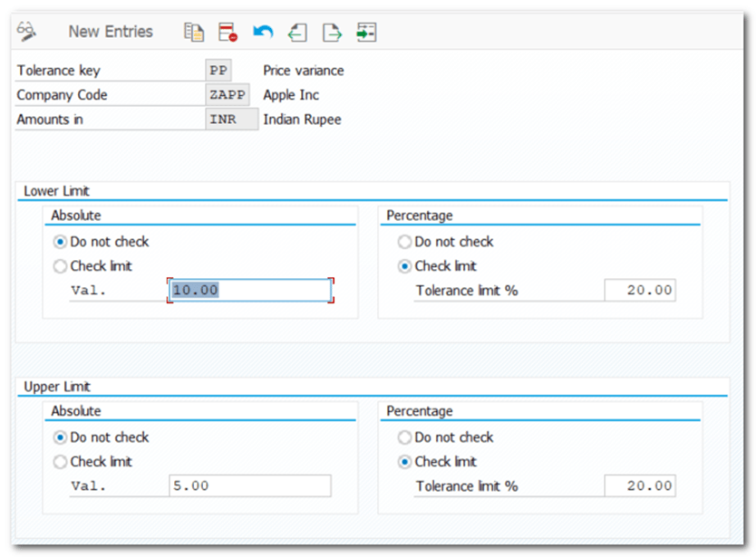Select Do not check under Upper Limit Percentage
This screenshot has height=557, width=756.
405,437
